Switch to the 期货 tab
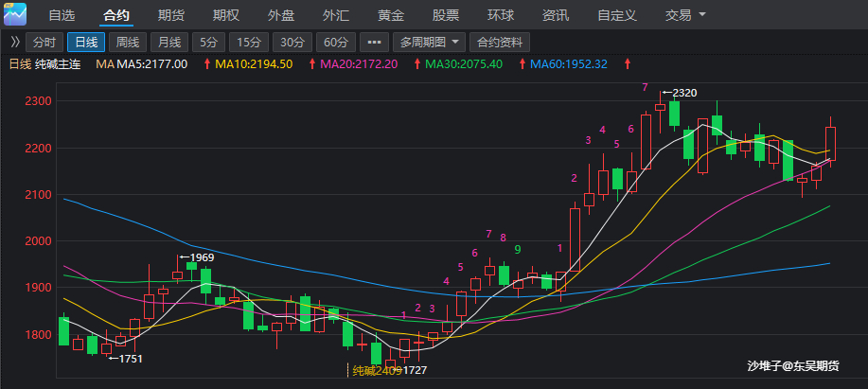Viewport: 868px width, 389px height. (x=171, y=15)
